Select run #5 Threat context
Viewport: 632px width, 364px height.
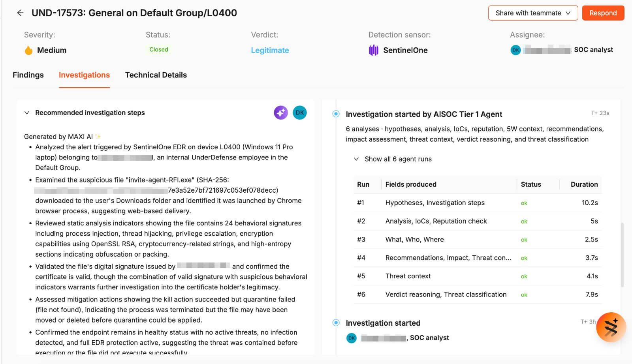click(x=477, y=276)
